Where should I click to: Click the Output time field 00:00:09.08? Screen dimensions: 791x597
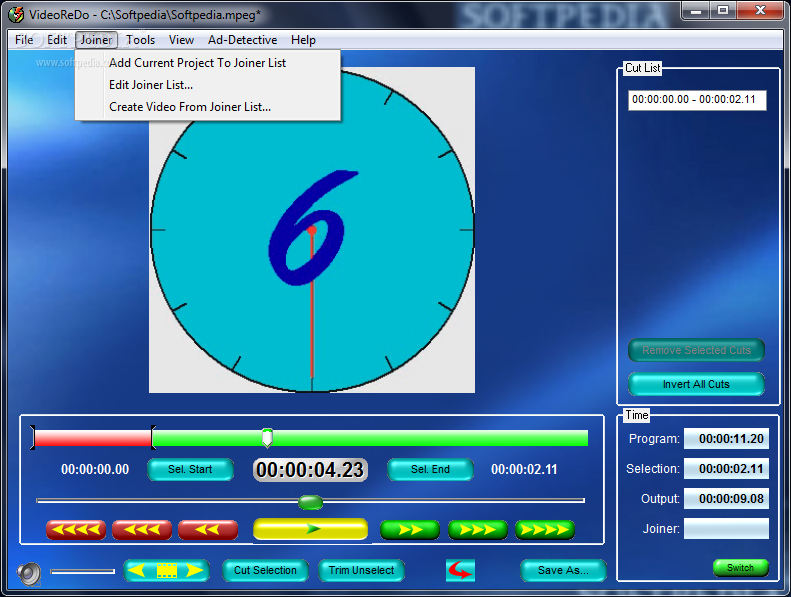pos(726,499)
